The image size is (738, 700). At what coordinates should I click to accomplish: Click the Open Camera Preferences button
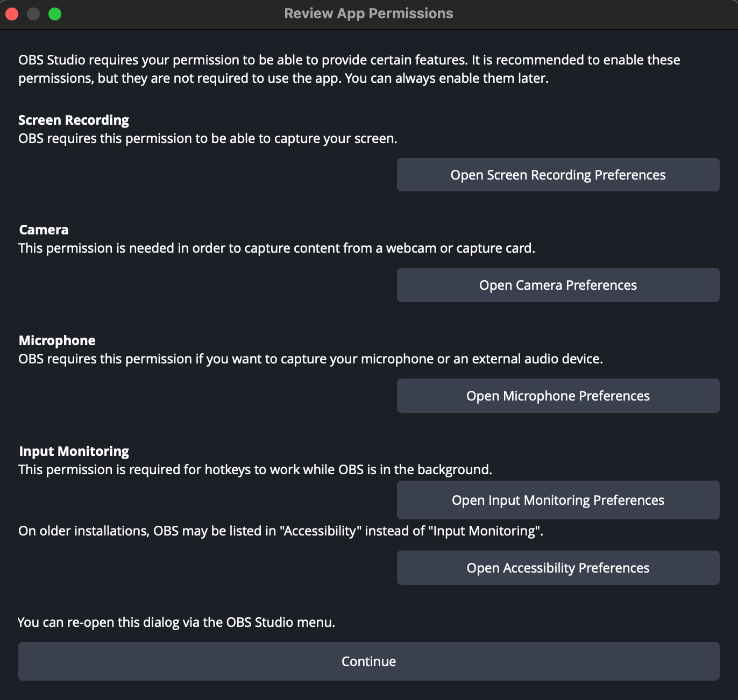pyautogui.click(x=558, y=285)
